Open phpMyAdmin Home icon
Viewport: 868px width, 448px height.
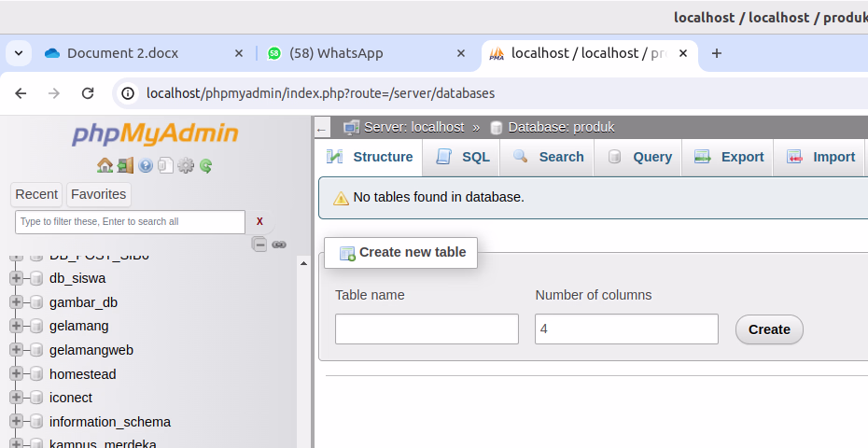coord(105,165)
